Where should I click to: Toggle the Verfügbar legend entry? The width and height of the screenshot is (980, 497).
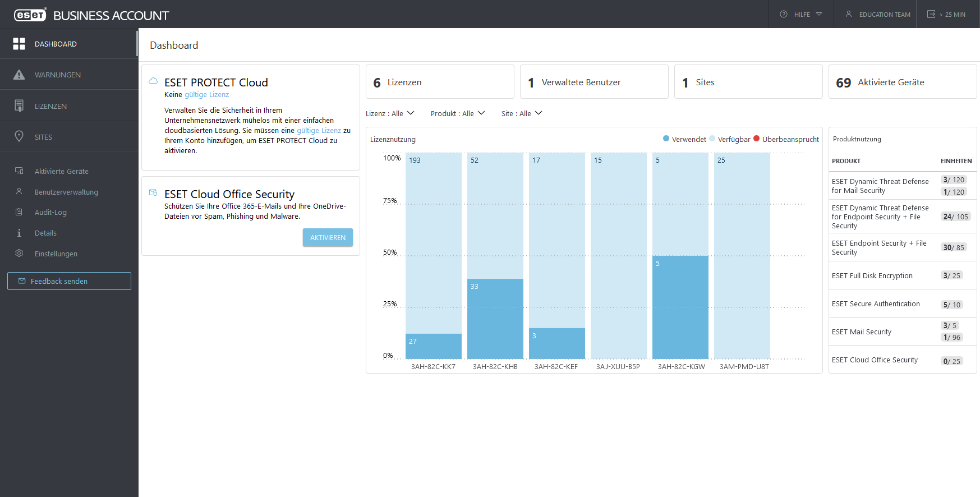pos(729,139)
